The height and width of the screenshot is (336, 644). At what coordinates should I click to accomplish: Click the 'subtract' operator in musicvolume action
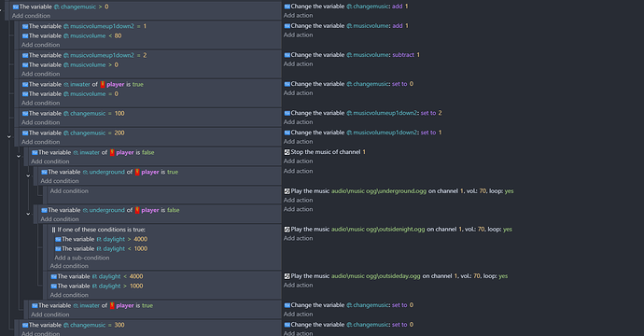tap(403, 55)
